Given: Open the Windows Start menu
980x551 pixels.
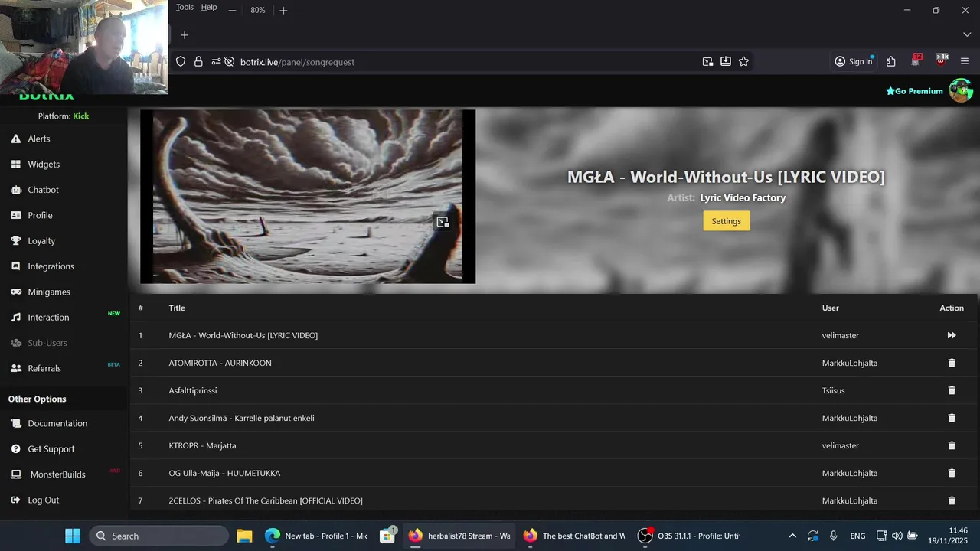Looking at the screenshot, I should tap(72, 536).
